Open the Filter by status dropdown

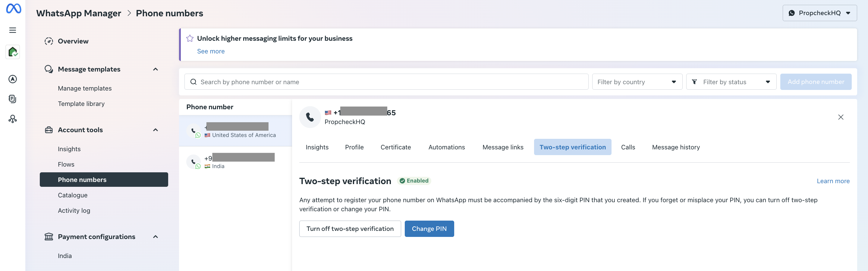tap(731, 82)
